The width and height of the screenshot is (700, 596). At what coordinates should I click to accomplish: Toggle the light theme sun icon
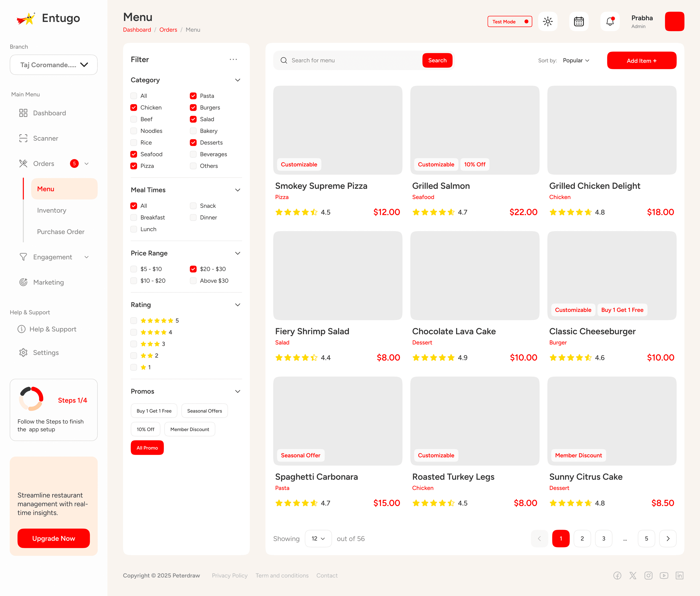coord(548,22)
